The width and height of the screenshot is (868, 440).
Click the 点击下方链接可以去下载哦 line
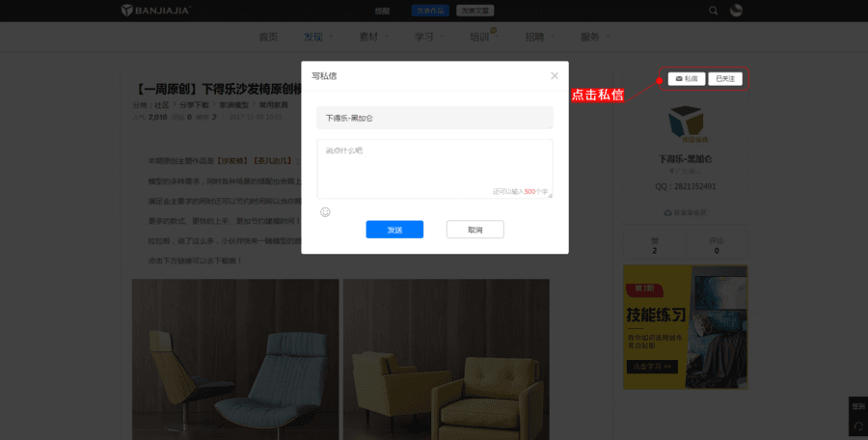pyautogui.click(x=196, y=260)
